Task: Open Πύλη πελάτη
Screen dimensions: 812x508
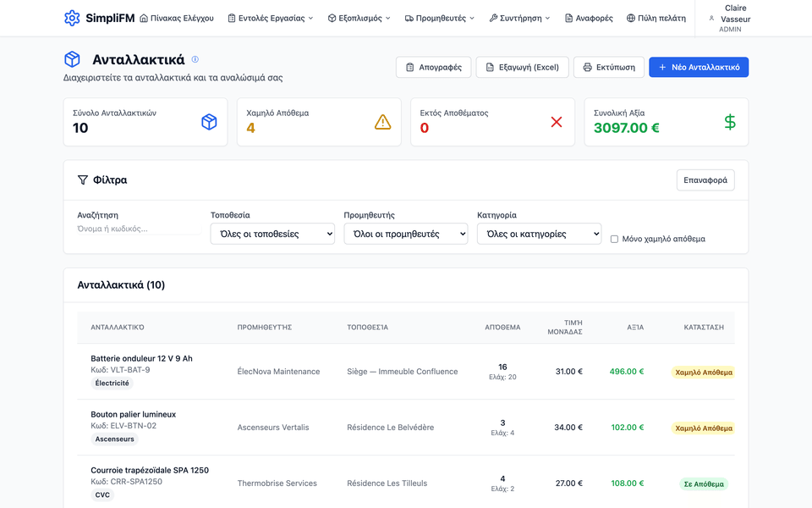Action: (656, 18)
